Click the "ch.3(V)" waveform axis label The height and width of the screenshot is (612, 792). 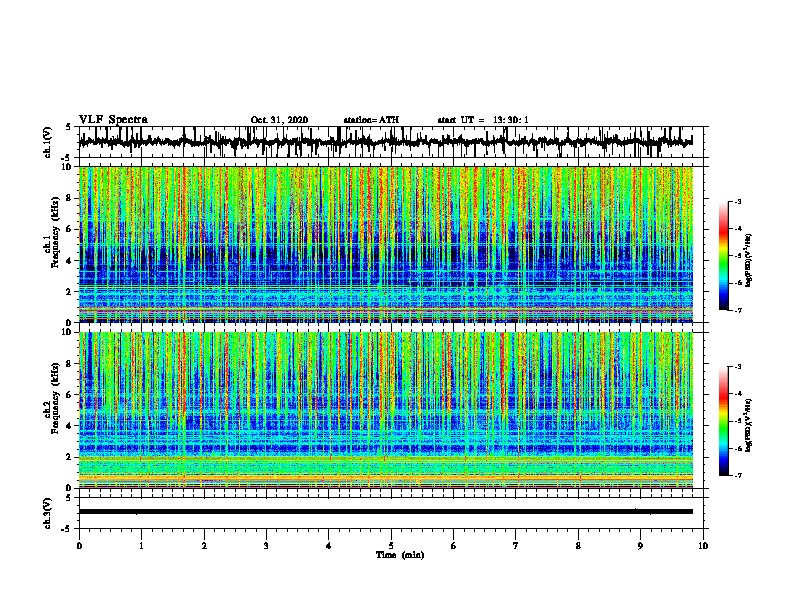click(x=47, y=513)
